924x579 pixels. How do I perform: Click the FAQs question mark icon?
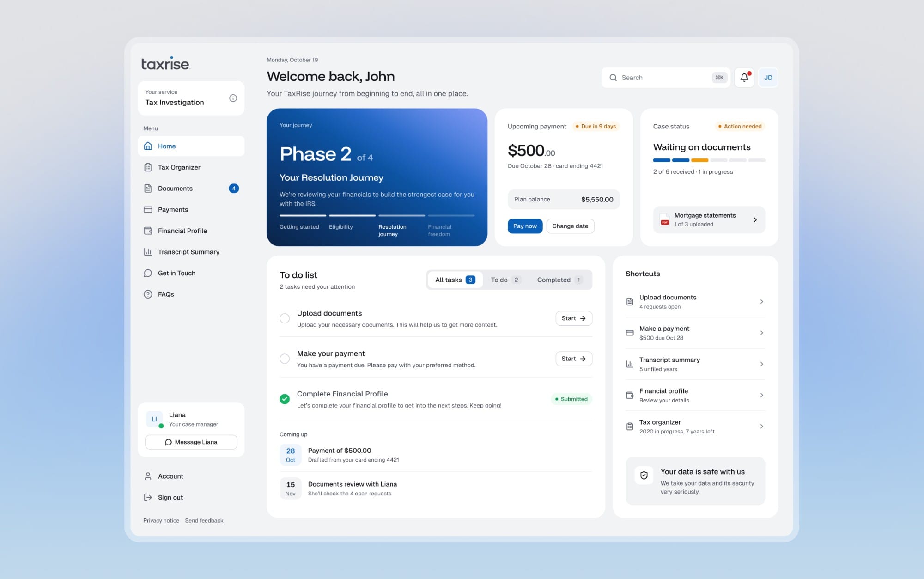(x=148, y=294)
